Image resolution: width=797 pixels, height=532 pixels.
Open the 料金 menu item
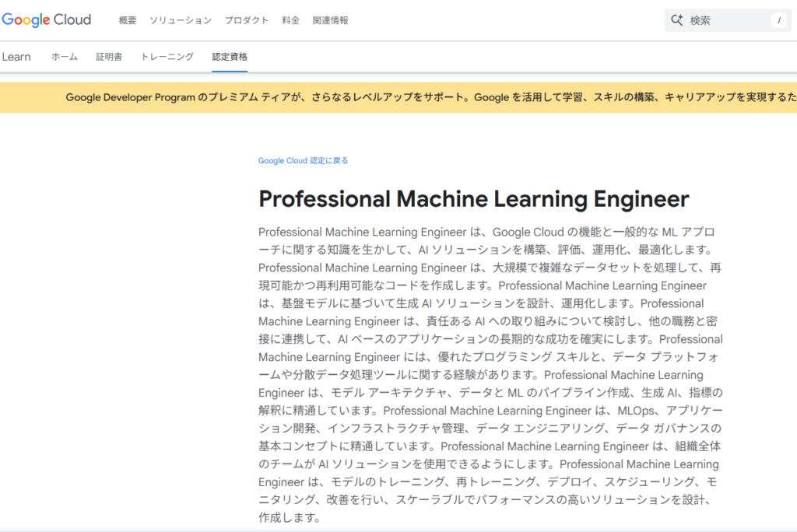point(290,20)
